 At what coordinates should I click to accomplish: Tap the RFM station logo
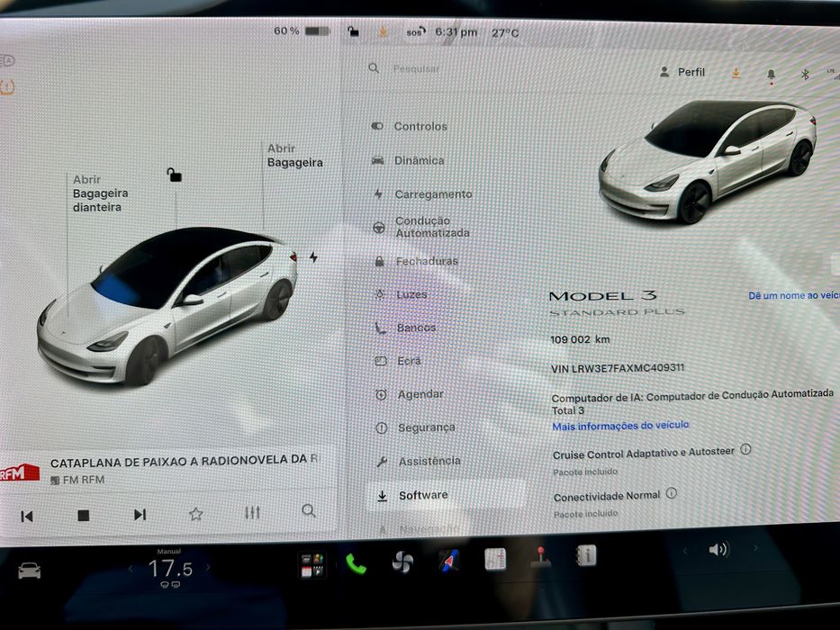pyautogui.click(x=19, y=473)
